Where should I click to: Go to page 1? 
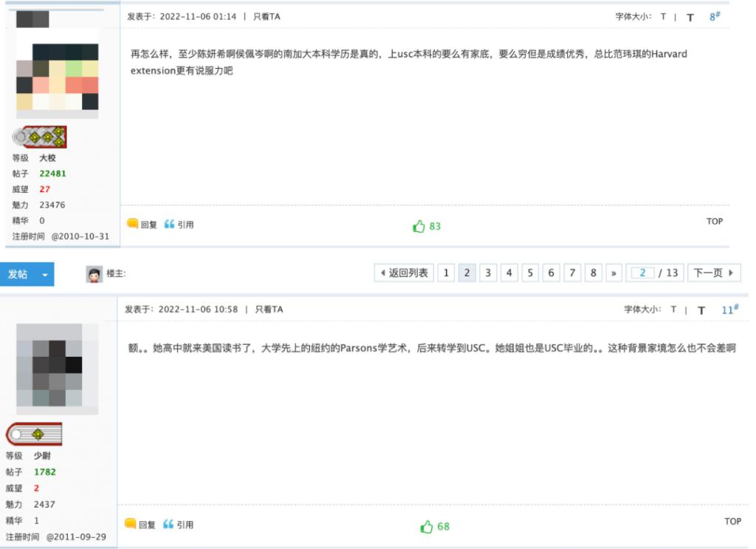(446, 273)
